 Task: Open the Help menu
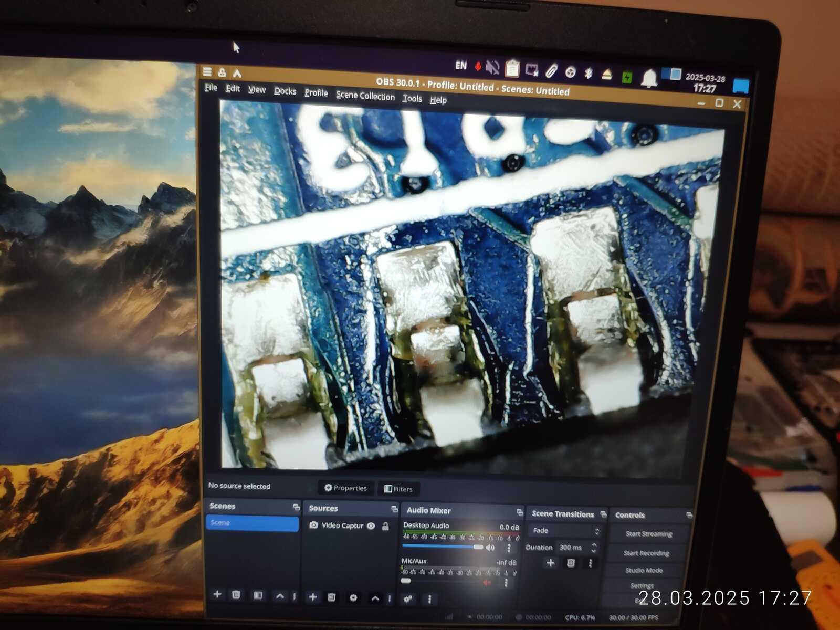coord(438,100)
